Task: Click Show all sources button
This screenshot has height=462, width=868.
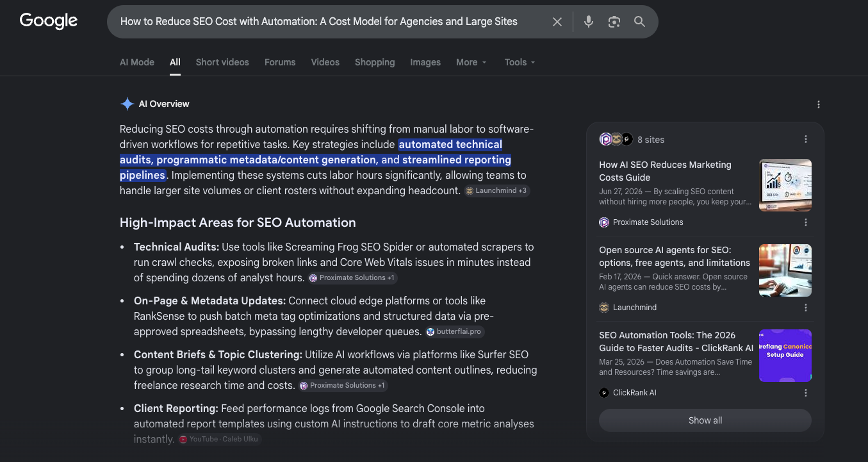Action: (x=705, y=420)
